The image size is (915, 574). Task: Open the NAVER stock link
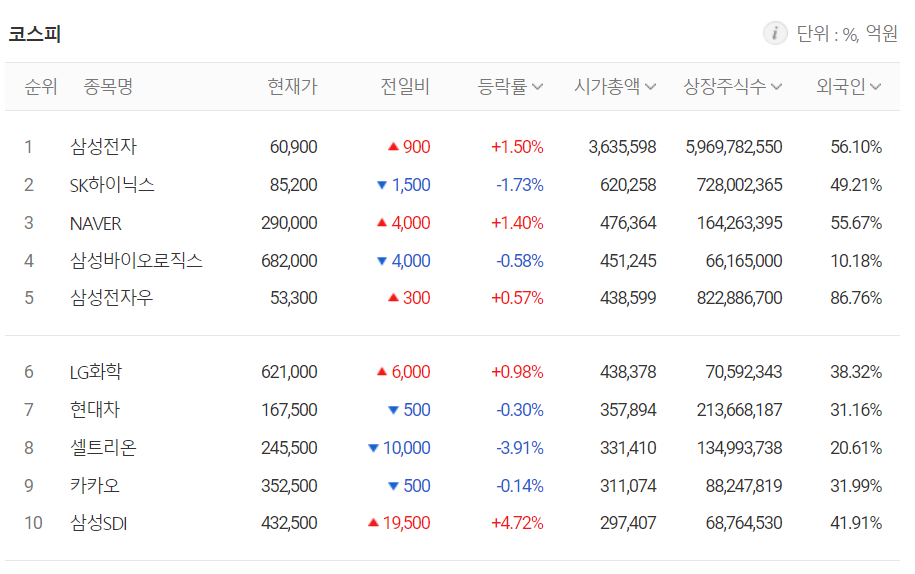(x=96, y=223)
